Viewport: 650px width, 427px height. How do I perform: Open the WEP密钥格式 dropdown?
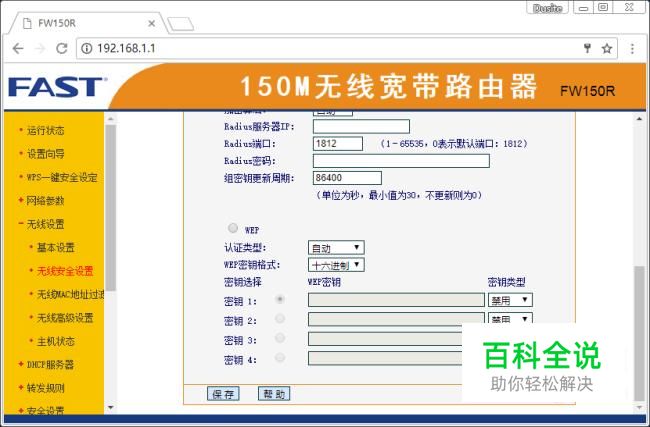point(336,264)
